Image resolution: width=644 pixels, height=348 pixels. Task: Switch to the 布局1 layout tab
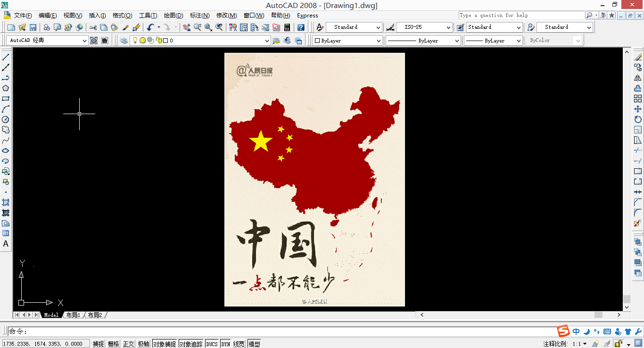click(74, 315)
